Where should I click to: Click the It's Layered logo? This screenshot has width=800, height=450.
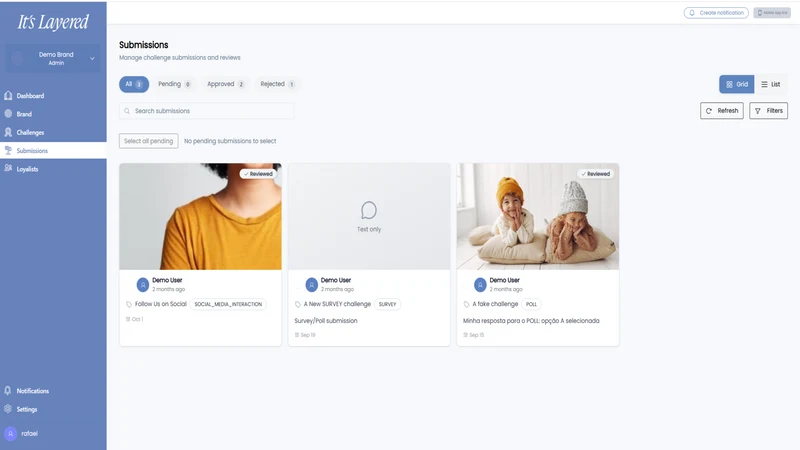pos(53,21)
